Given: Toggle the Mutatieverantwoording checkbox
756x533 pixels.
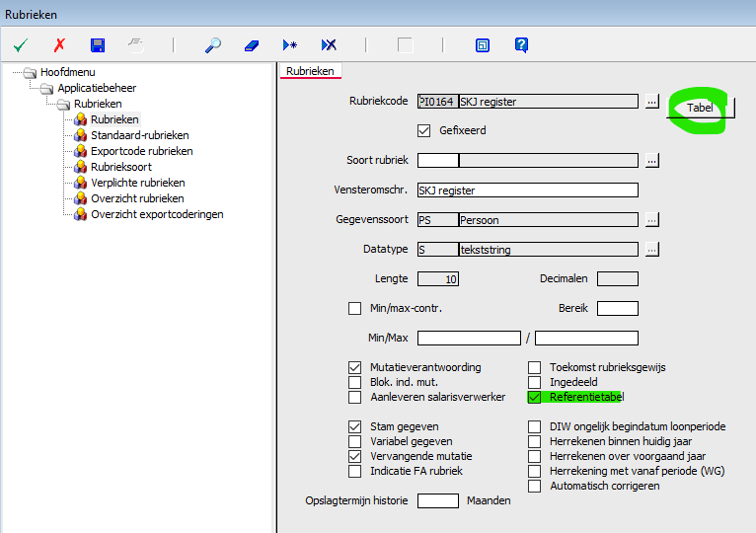Looking at the screenshot, I should [355, 367].
